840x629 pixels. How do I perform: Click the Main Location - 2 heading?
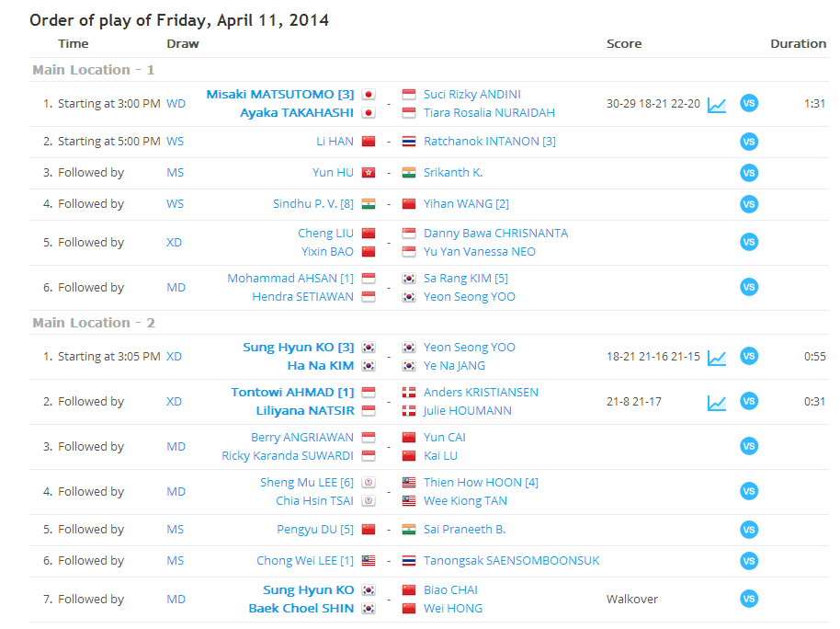click(x=94, y=323)
